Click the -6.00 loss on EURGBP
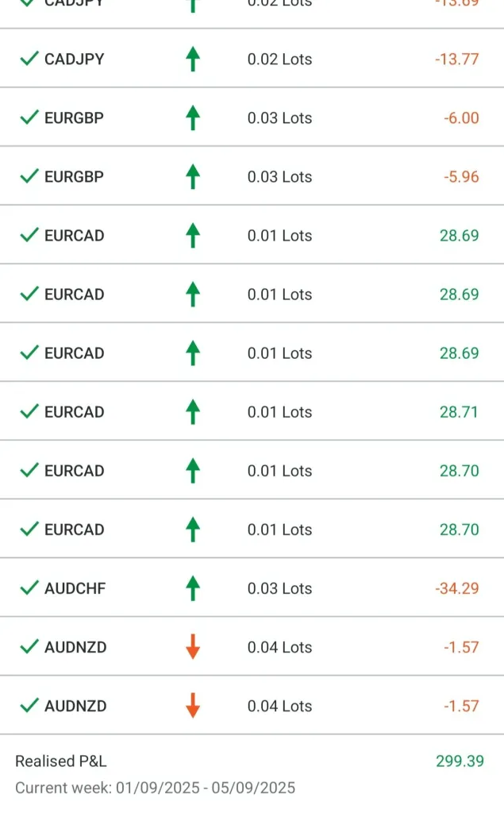The image size is (504, 813). pyautogui.click(x=461, y=118)
